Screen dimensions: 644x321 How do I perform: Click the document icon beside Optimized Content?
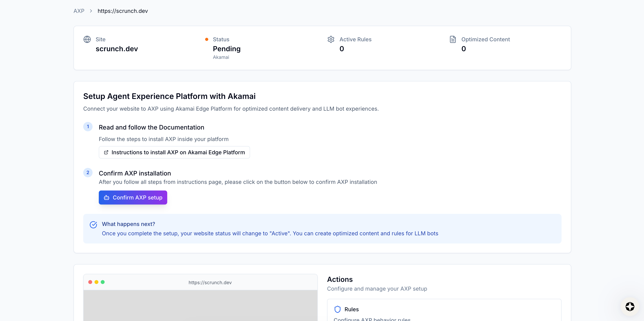click(x=452, y=39)
